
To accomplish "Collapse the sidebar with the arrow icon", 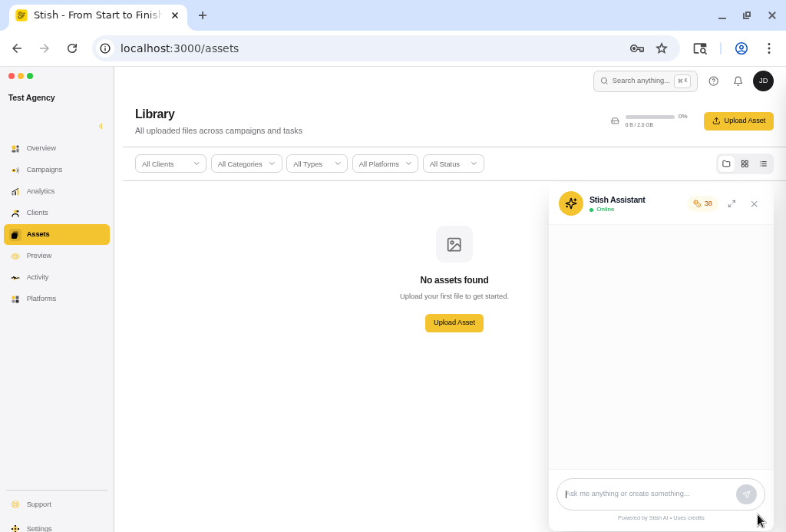I will click(x=101, y=126).
